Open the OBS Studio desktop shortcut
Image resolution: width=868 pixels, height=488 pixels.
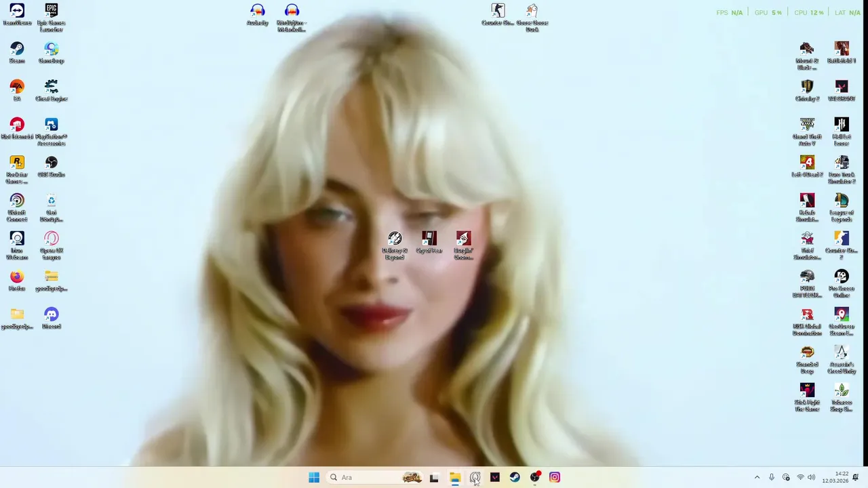click(x=52, y=167)
